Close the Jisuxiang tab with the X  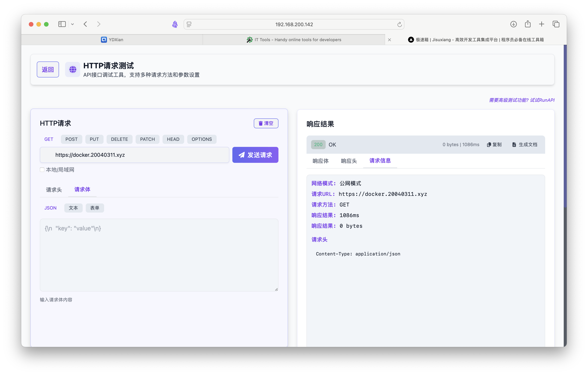coord(389,40)
